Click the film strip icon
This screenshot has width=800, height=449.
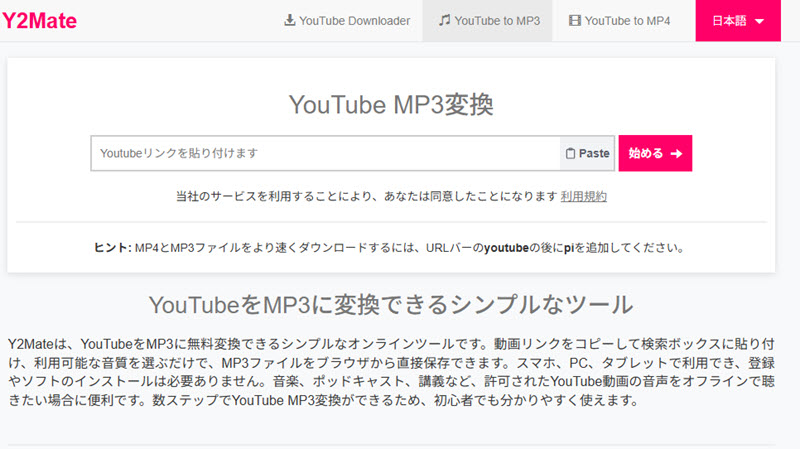[575, 20]
